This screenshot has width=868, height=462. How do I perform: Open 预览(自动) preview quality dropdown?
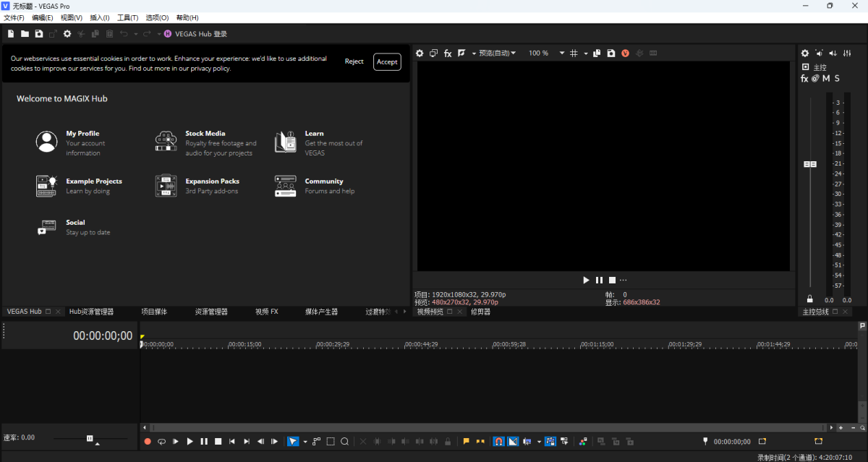[x=497, y=53]
